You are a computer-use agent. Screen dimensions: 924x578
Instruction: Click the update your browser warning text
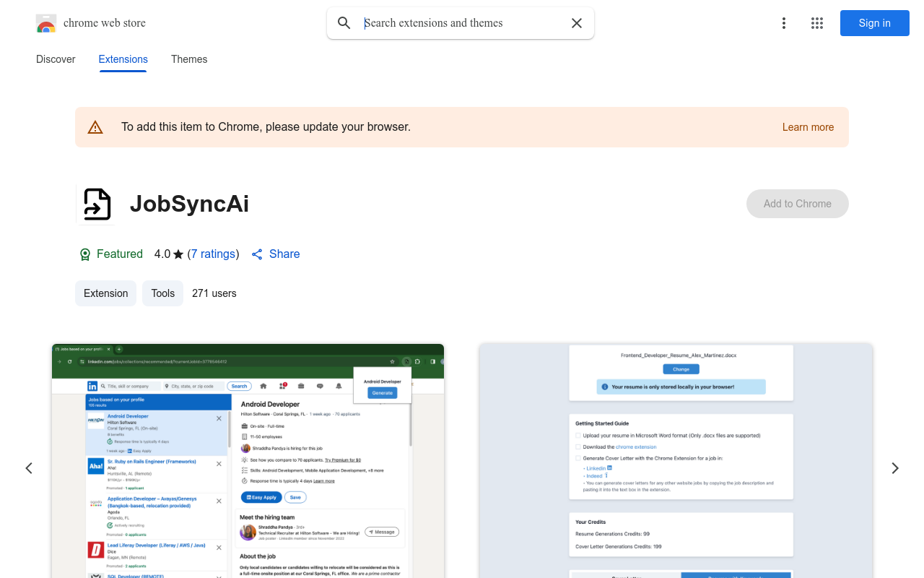(266, 127)
